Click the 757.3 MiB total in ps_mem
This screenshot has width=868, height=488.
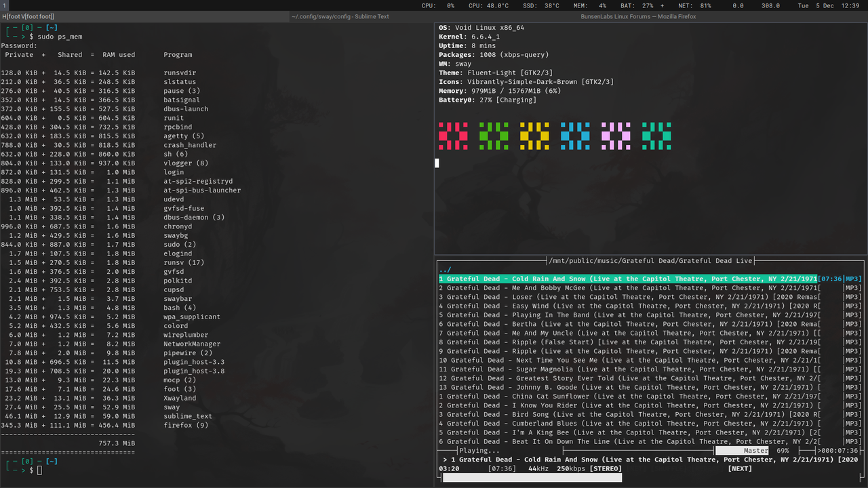point(117,443)
